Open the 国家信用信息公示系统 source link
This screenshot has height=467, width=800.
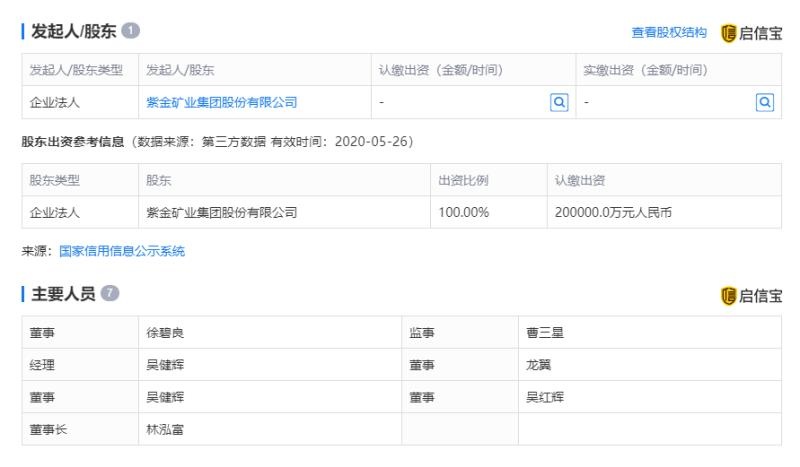point(122,251)
